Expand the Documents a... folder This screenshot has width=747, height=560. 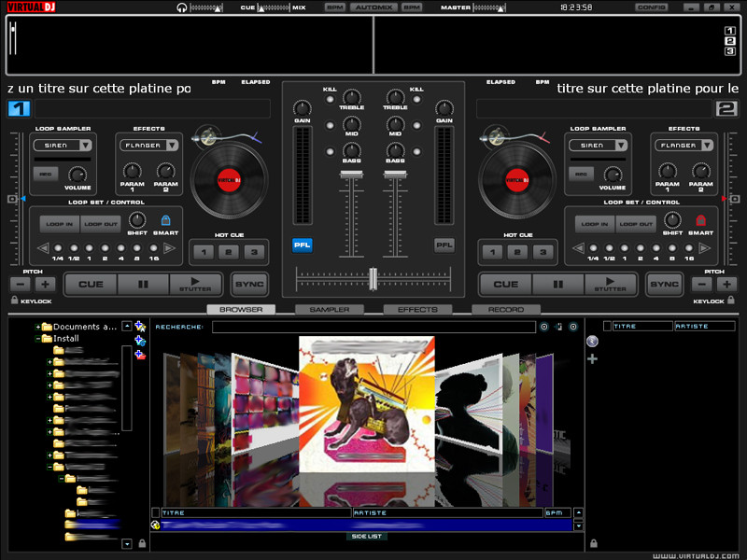(37, 327)
